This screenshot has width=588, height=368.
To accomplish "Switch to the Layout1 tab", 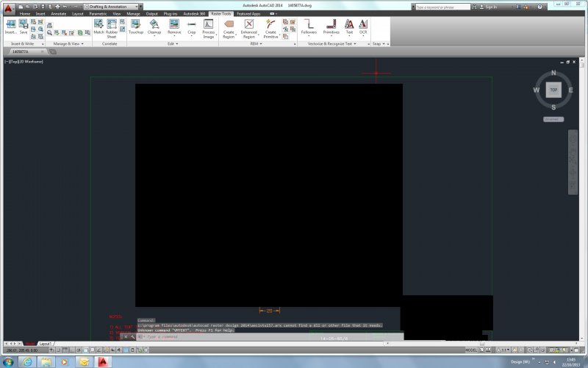I will click(x=46, y=344).
